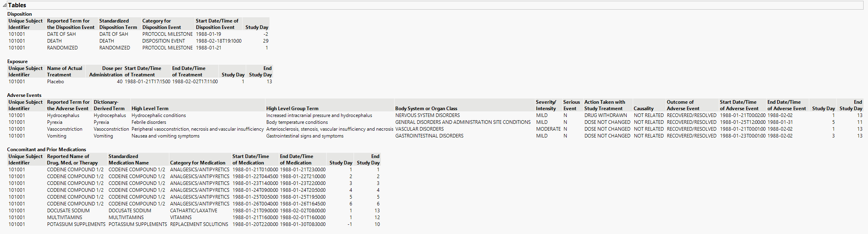Screen dimensions: 868x234
Task: Click the Febrile disorders cell
Action: 148,122
